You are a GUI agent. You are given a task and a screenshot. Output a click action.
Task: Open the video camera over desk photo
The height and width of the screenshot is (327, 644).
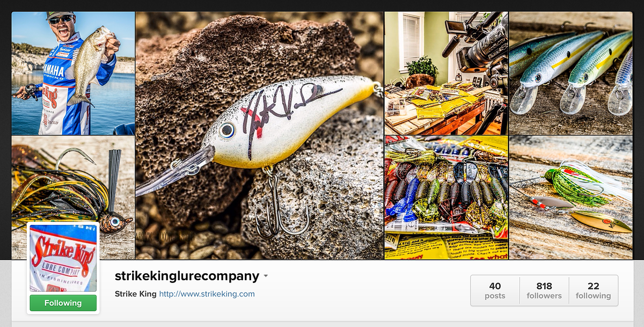pos(446,73)
